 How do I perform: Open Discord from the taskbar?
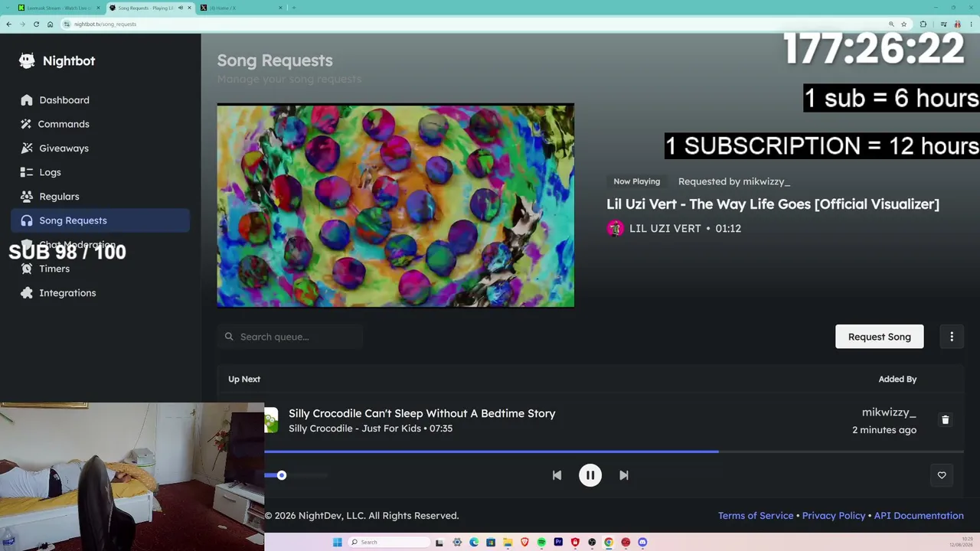click(x=642, y=543)
